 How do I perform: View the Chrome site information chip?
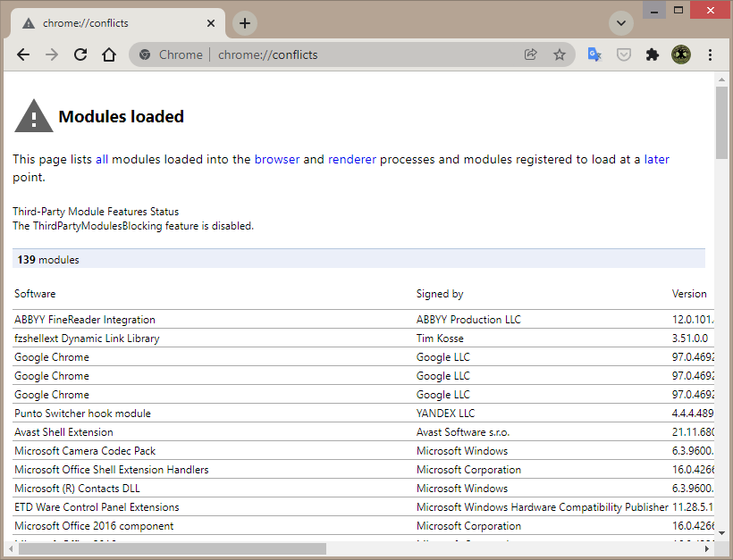(172, 54)
